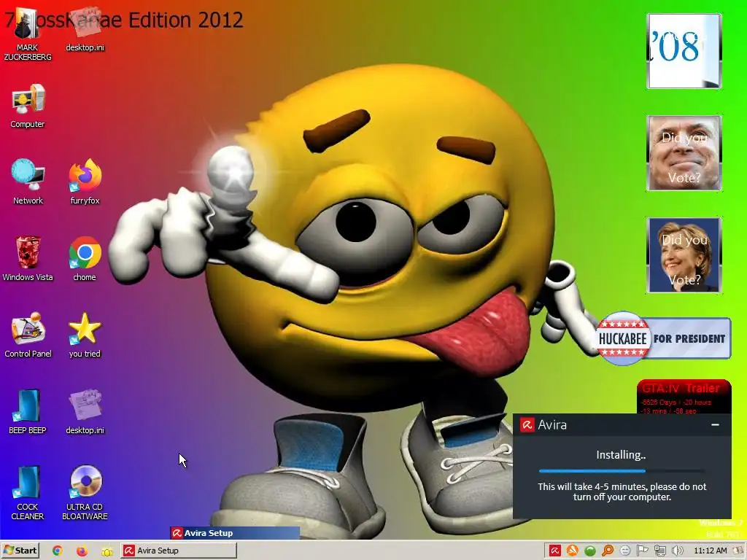The width and height of the screenshot is (747, 560).
Task: Select the you tried star shortcut
Action: point(85,335)
